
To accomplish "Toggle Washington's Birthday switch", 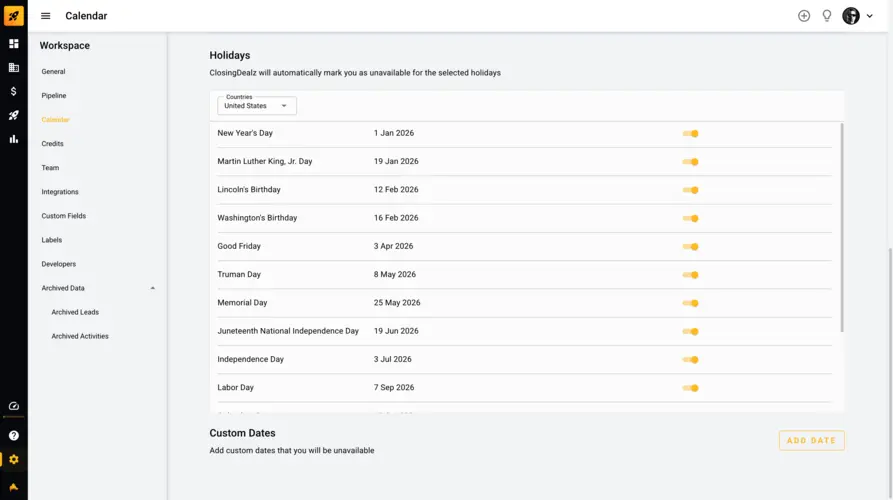I will point(690,218).
